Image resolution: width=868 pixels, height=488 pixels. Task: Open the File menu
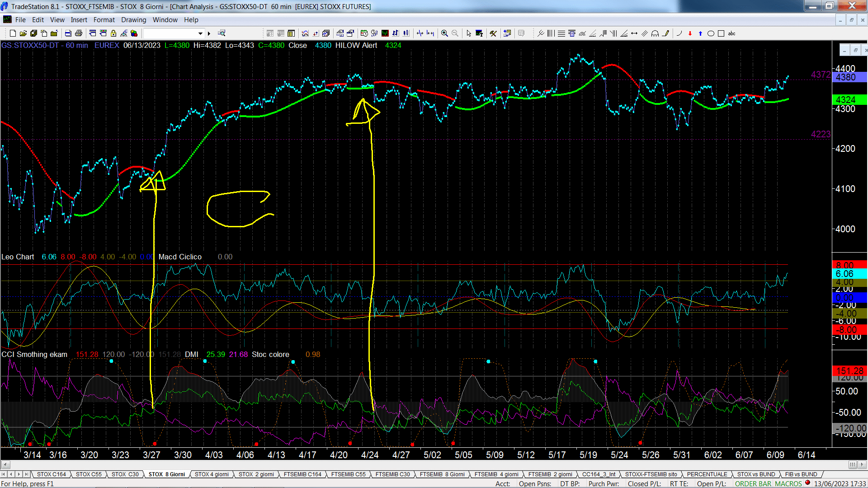(x=20, y=20)
